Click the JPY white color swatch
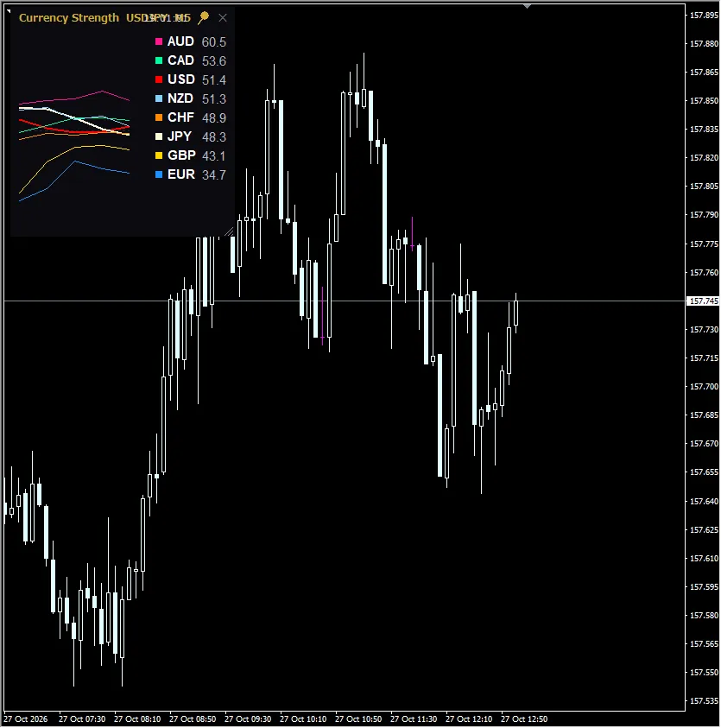This screenshot has height=728, width=721. [159, 136]
